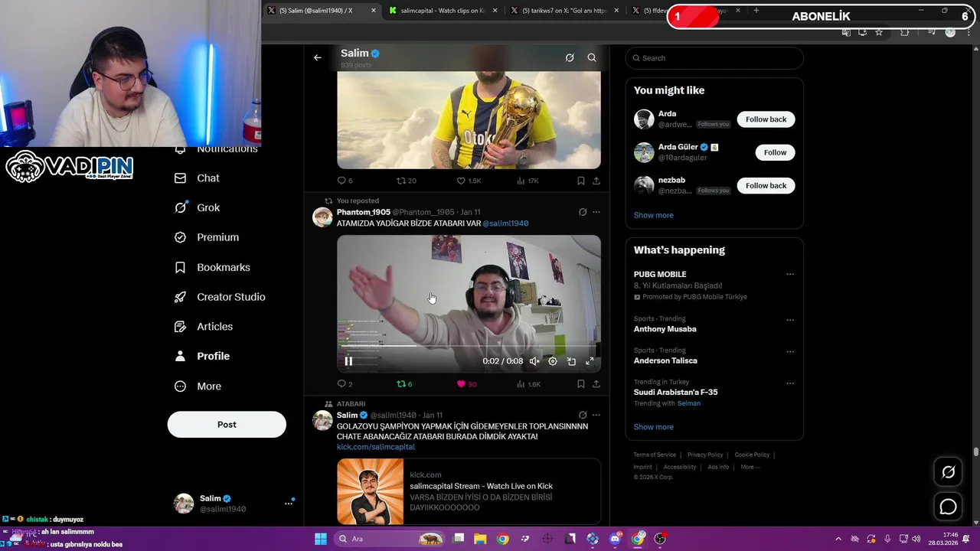
Task: Expand the video to fullscreen
Action: [x=590, y=361]
